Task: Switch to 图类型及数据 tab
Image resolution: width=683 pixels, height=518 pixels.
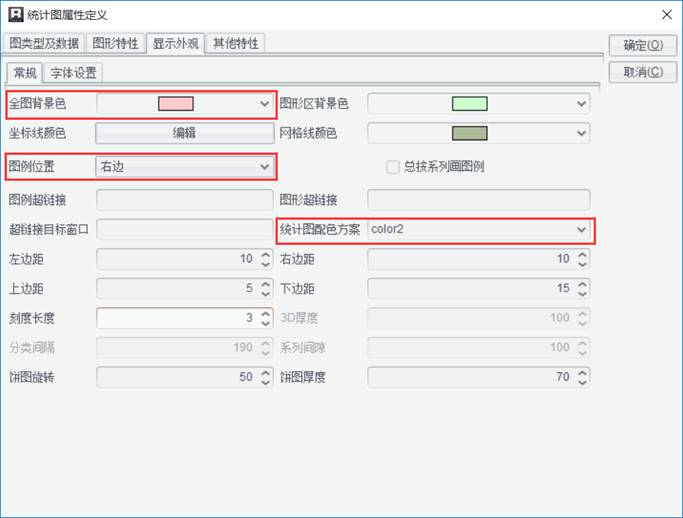Action: point(44,43)
